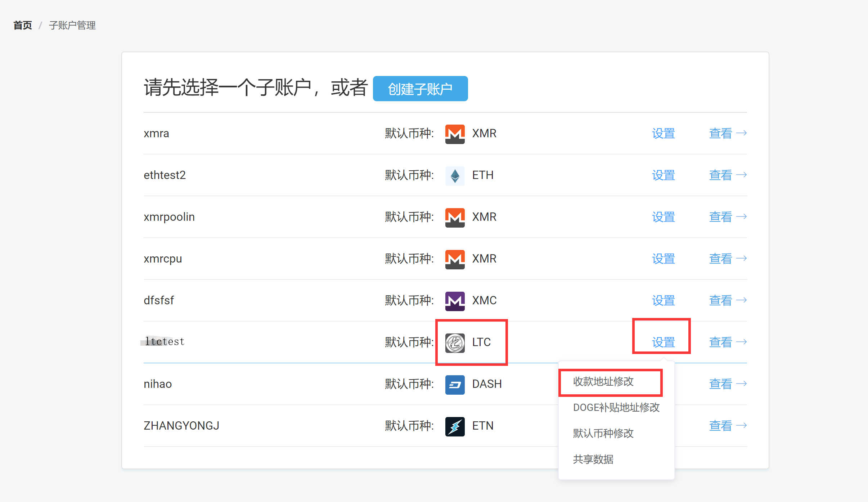Click the LTC coin icon for ltctest
This screenshot has height=502, width=868.
point(455,343)
